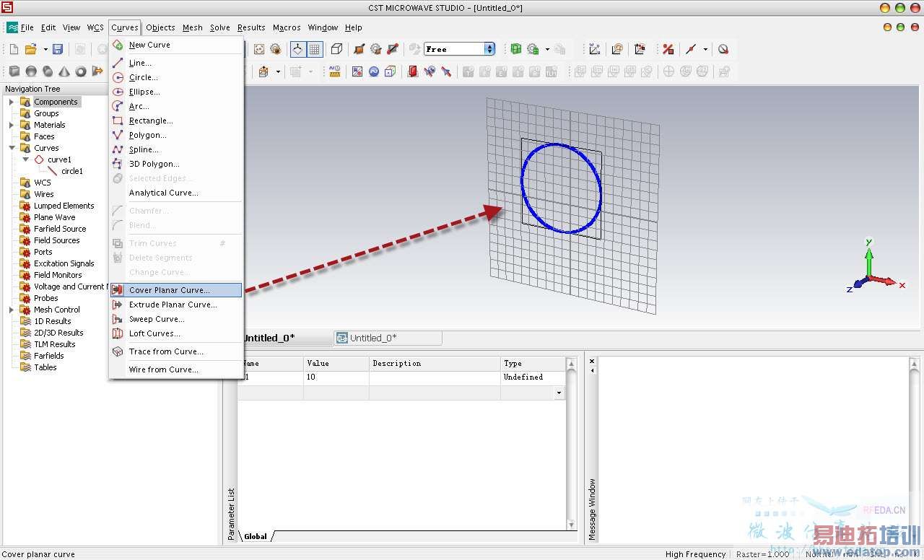Viewport: 924px width, 560px height.
Task: Choose Cover Planar Curve menu entry
Action: point(169,290)
